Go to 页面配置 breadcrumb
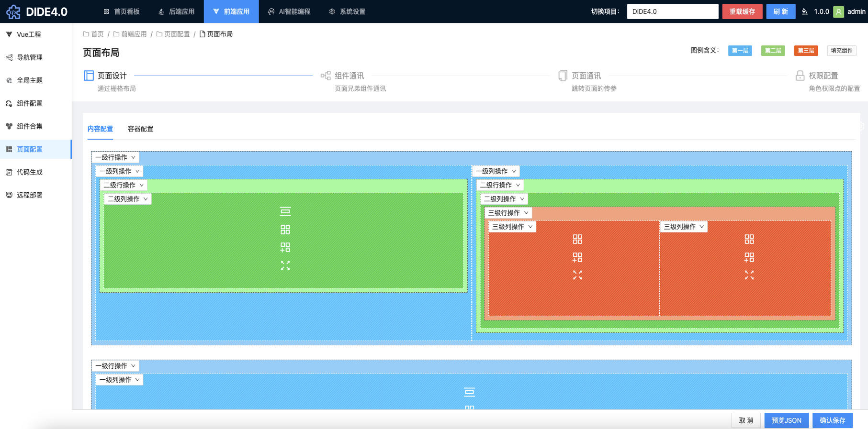The height and width of the screenshot is (429, 868). tap(173, 34)
